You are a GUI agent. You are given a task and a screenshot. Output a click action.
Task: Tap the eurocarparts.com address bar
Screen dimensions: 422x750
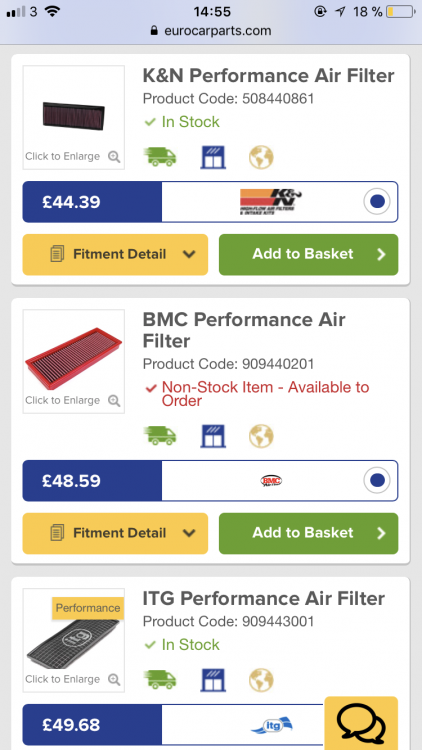pyautogui.click(x=211, y=31)
